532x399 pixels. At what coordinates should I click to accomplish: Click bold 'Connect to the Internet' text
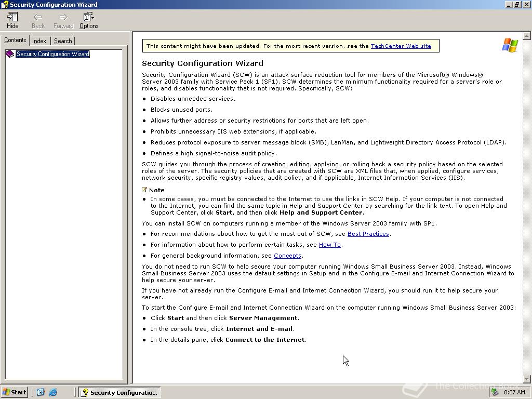click(265, 340)
